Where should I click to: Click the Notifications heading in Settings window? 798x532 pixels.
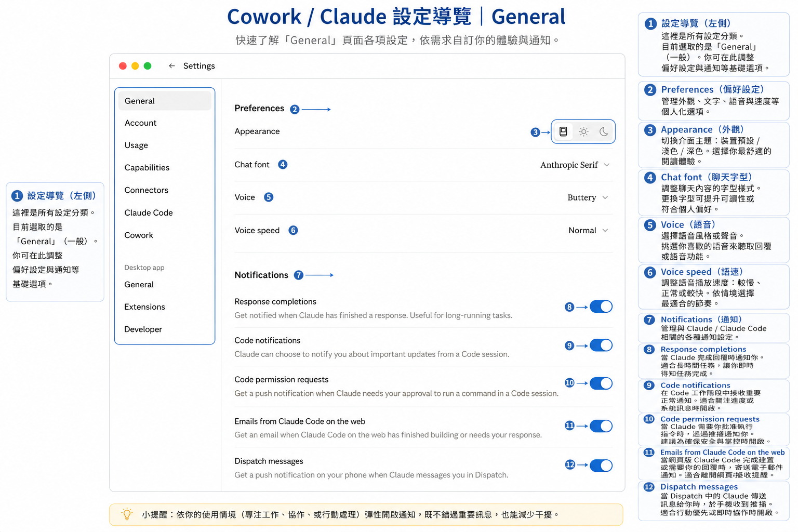(x=261, y=275)
